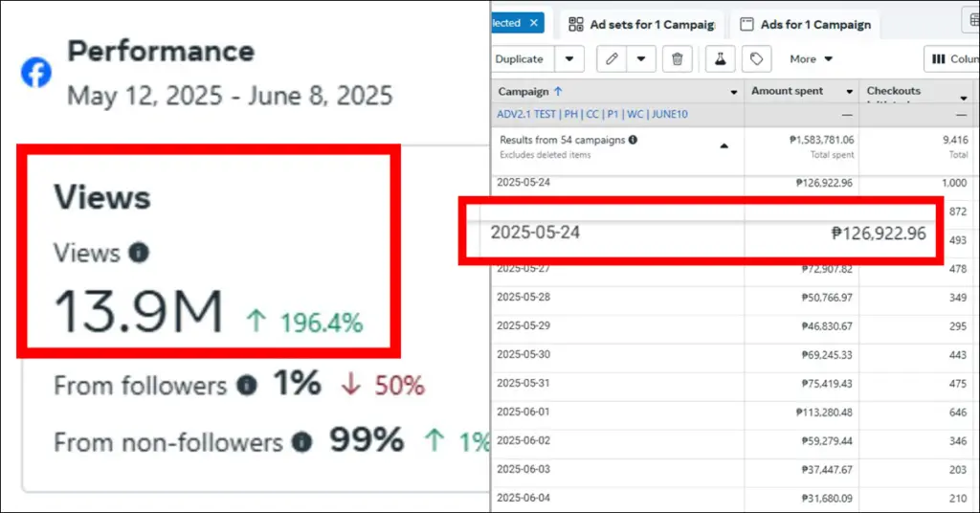Click the 646 checkouts cell
Viewport: 980px width, 513px height.
[x=958, y=413]
